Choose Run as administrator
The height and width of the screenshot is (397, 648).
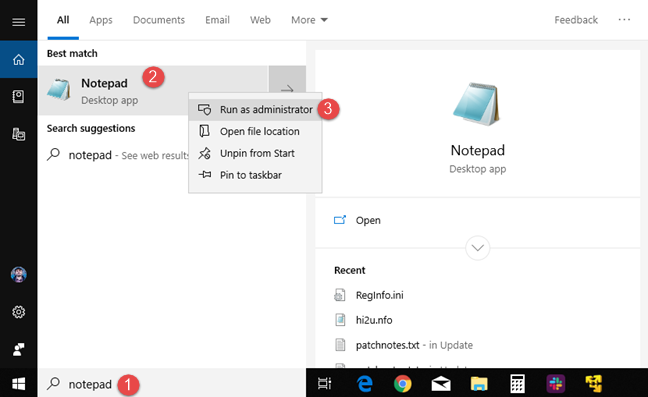click(x=255, y=109)
